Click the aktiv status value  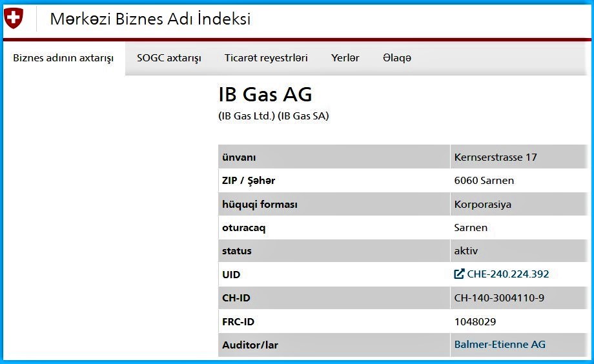pyautogui.click(x=466, y=251)
